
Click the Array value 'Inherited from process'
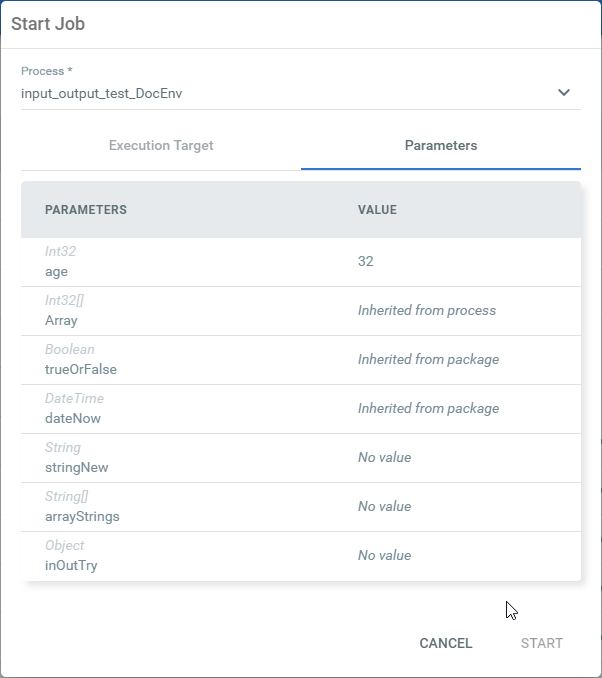pos(427,310)
